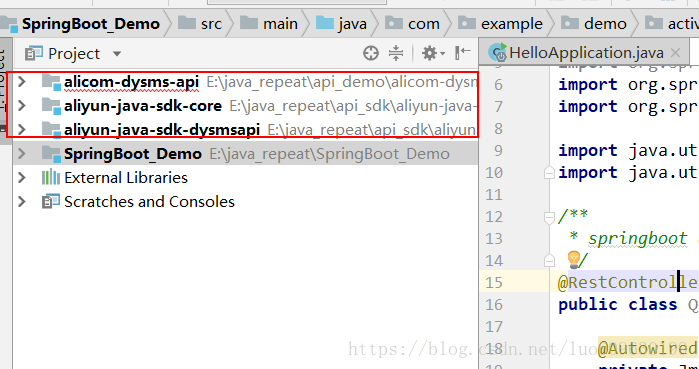Open Project panel settings gear
Viewport: 699px width, 369px height.
[433, 53]
